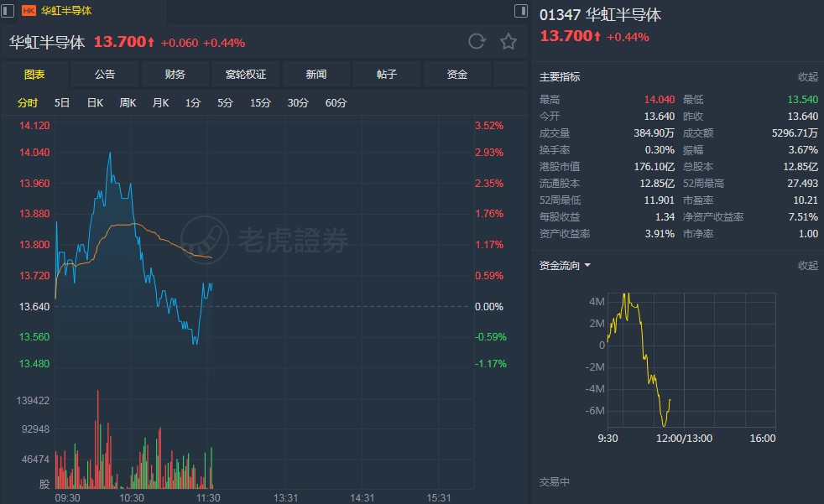Screen dimensions: 824x504
Task: View the 新闻 tab
Action: (x=316, y=75)
